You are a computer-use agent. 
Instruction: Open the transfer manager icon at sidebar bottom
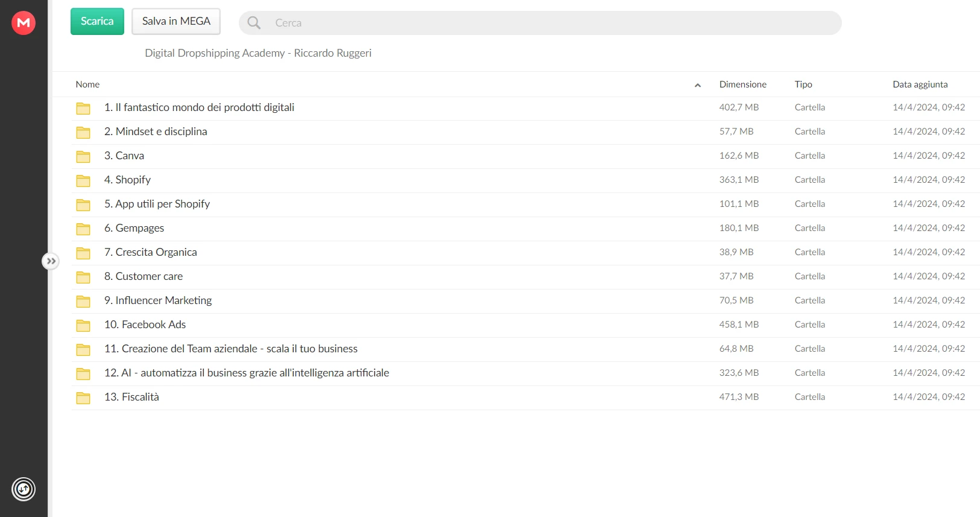tap(24, 489)
